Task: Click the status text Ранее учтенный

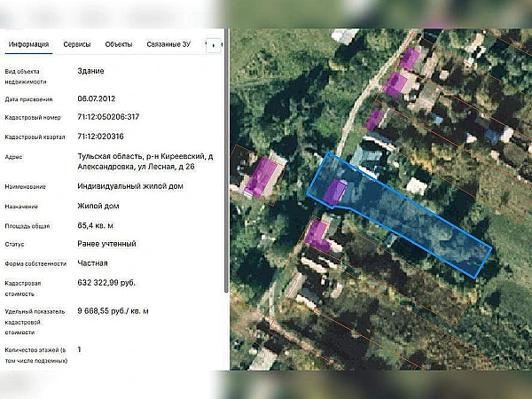Action: coord(106,244)
